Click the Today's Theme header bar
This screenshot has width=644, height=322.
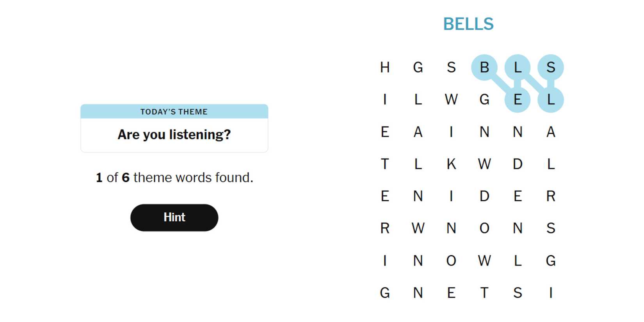coord(174,112)
